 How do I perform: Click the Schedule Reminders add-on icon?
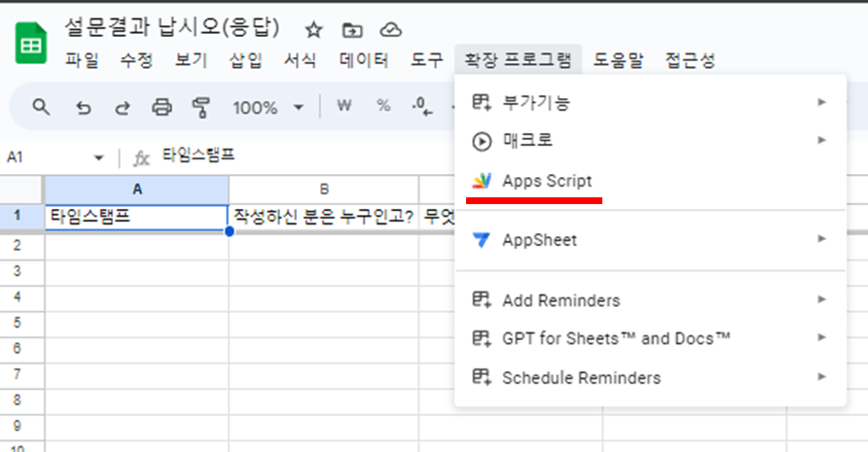[x=481, y=377]
